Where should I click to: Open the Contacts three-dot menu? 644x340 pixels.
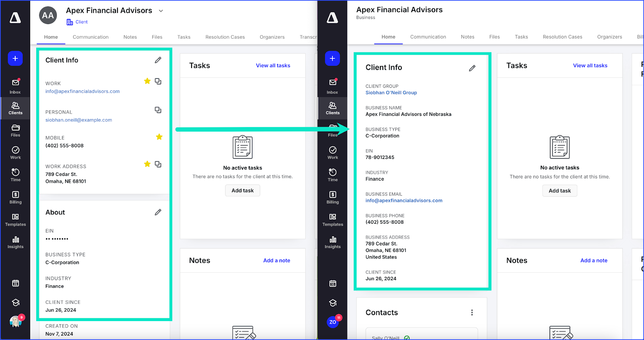[472, 313]
